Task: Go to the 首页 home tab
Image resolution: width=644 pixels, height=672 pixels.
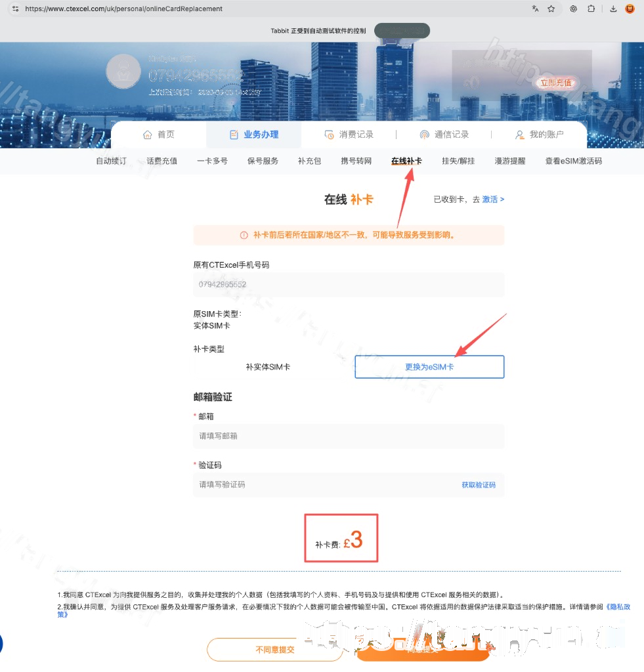Action: coord(159,135)
